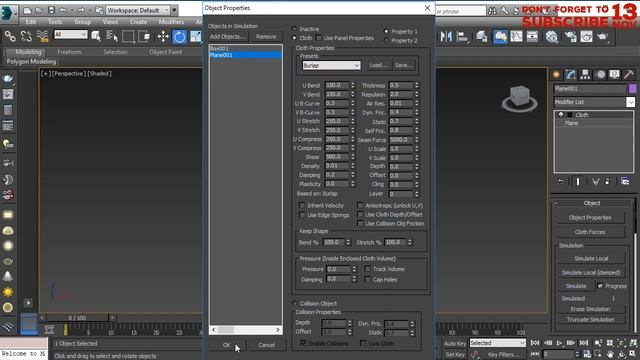Select the Move tool in main toolbar
The height and width of the screenshot is (360, 640).
click(x=163, y=37)
